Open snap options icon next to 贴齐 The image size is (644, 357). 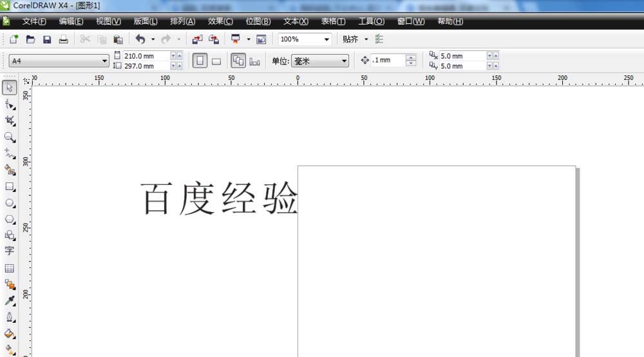[x=379, y=39]
